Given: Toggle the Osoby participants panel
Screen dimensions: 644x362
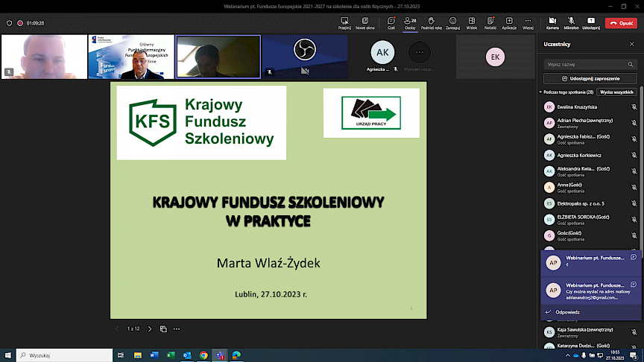Looking at the screenshot, I should point(410,23).
